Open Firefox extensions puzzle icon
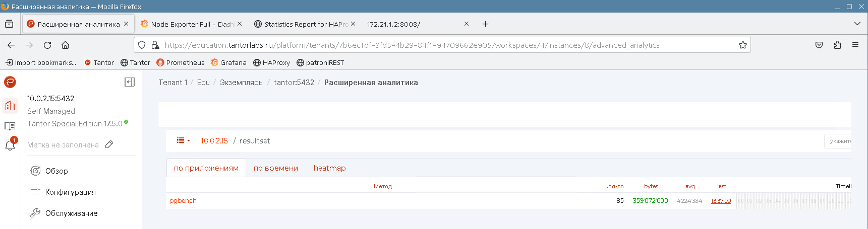Image resolution: width=868 pixels, height=229 pixels. point(837,45)
